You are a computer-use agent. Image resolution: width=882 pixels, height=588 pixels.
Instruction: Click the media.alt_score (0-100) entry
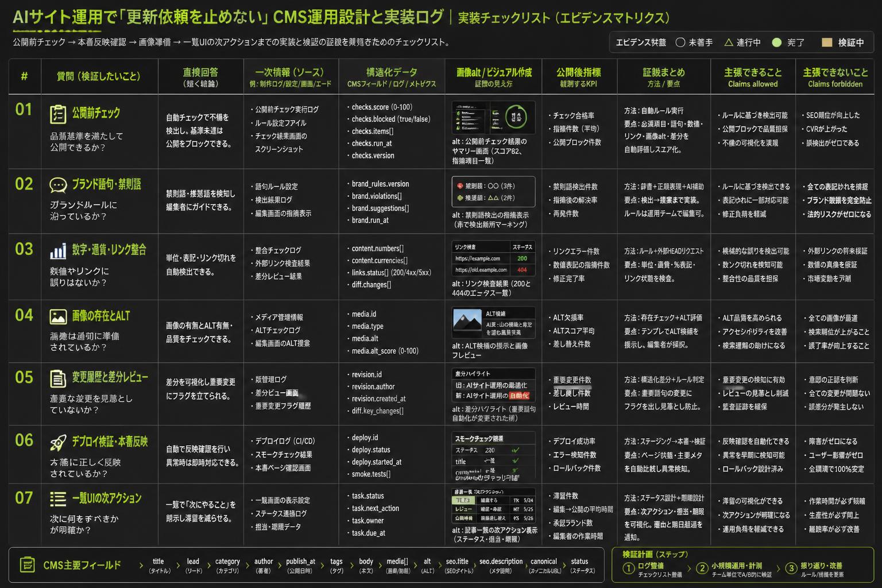pyautogui.click(x=385, y=351)
